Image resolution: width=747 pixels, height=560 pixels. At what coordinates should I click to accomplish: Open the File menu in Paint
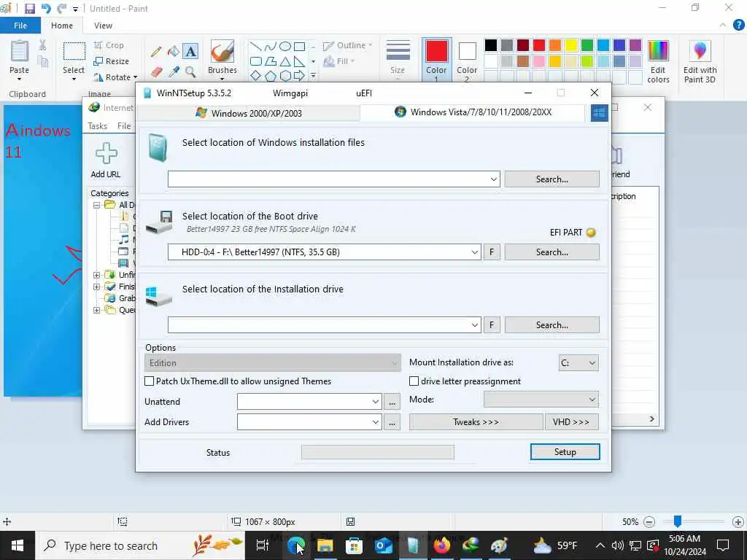point(20,26)
